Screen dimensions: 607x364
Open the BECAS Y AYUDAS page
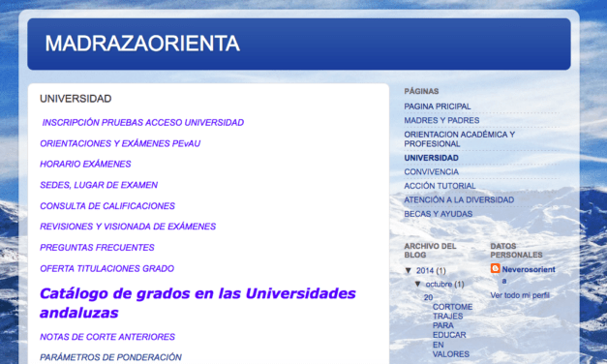click(439, 214)
